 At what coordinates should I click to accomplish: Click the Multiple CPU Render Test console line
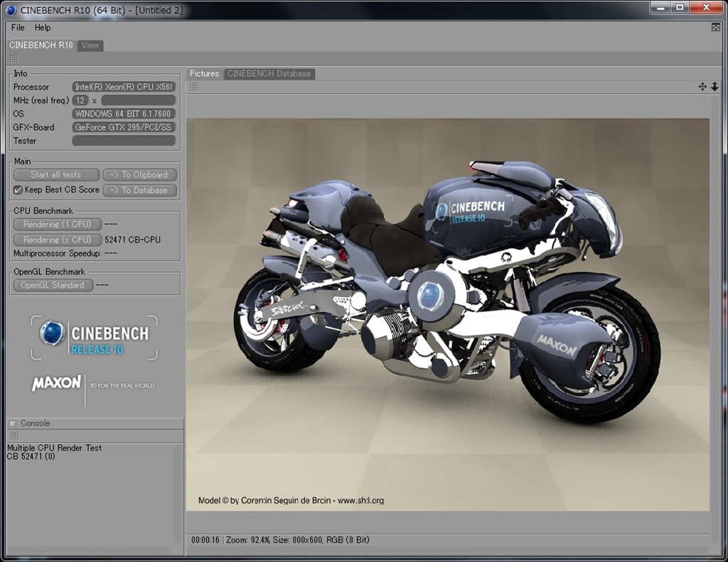tap(54, 448)
